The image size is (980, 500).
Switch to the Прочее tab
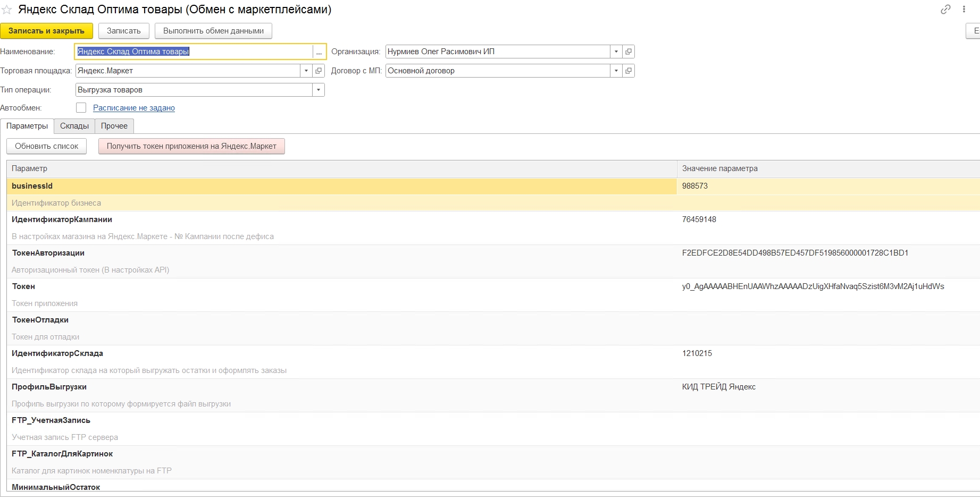pyautogui.click(x=114, y=126)
